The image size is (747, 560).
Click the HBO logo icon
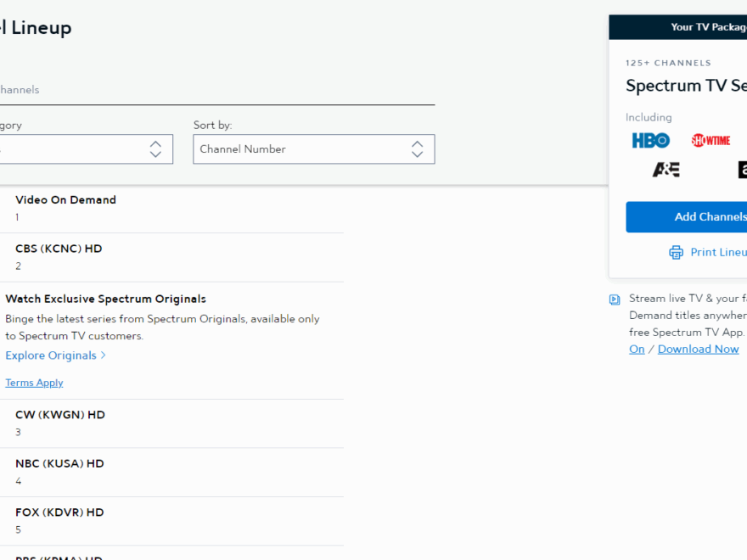click(650, 141)
